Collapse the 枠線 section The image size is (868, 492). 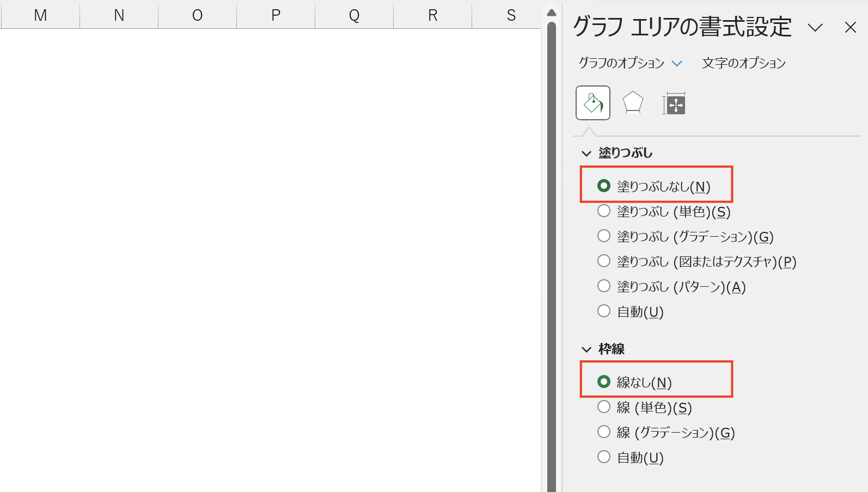click(586, 349)
